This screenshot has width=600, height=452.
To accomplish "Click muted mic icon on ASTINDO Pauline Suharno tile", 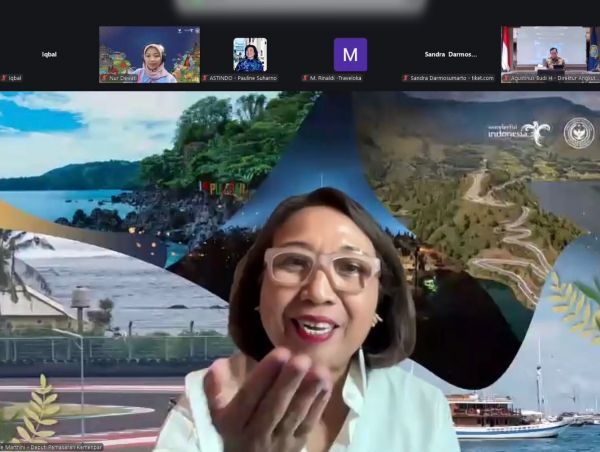I will tap(205, 78).
